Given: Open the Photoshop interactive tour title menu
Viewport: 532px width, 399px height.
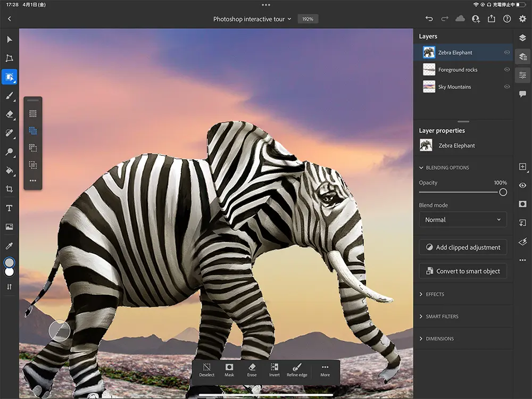Looking at the screenshot, I should [x=252, y=19].
